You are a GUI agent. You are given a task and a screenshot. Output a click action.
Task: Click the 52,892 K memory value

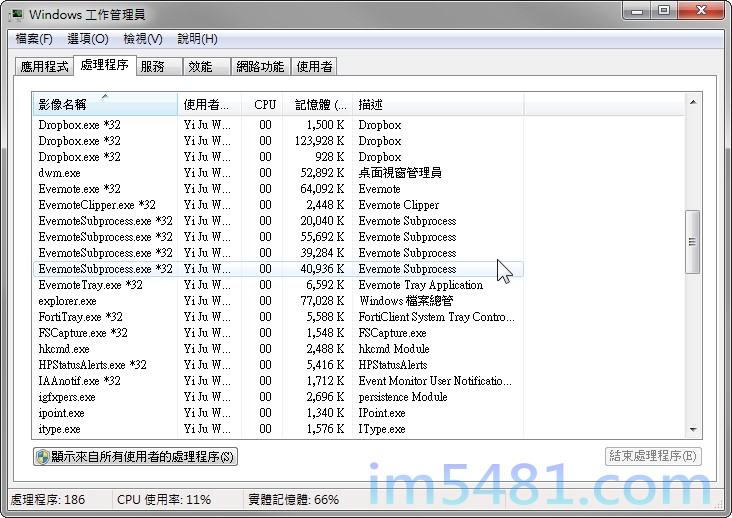tap(322, 173)
